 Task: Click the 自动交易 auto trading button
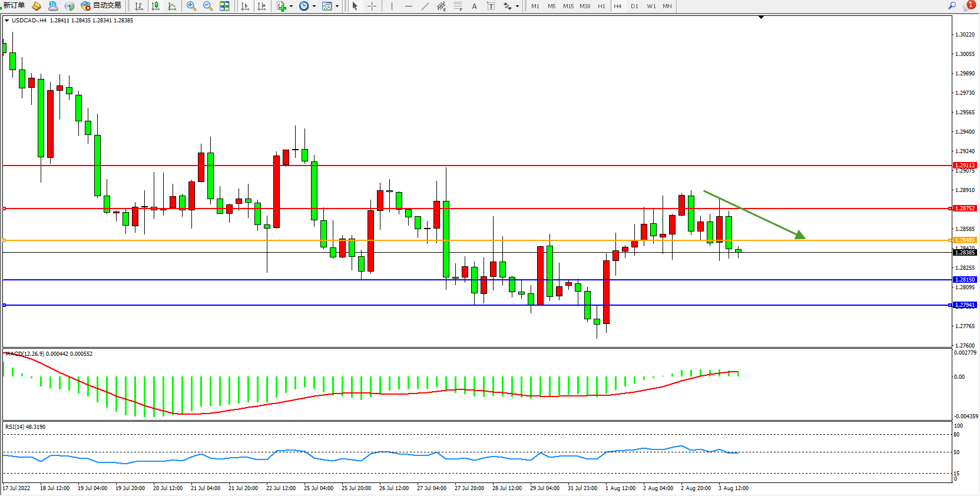tap(101, 5)
